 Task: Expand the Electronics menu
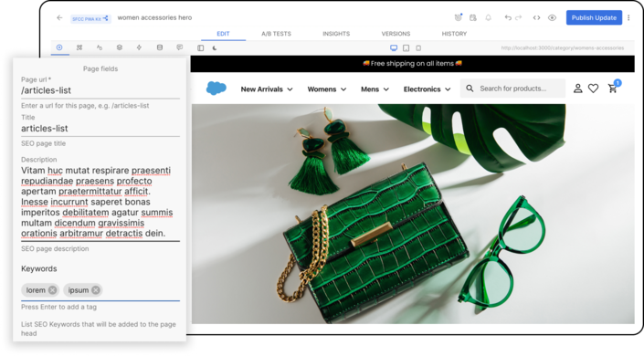428,89
